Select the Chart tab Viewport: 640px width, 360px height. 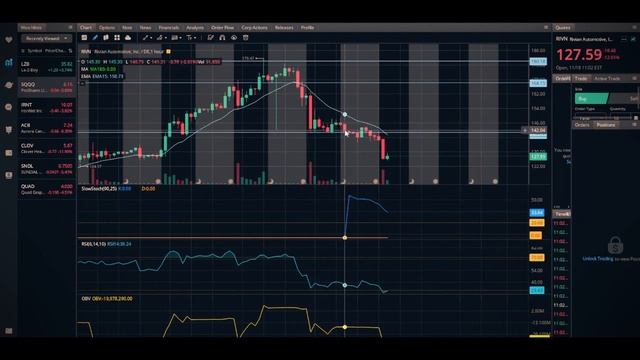point(86,27)
